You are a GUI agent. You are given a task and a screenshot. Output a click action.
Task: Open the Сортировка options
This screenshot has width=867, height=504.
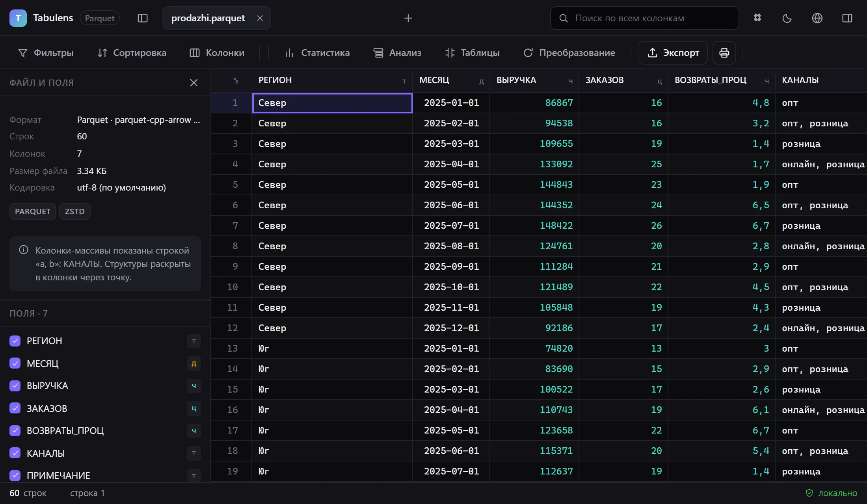point(132,53)
